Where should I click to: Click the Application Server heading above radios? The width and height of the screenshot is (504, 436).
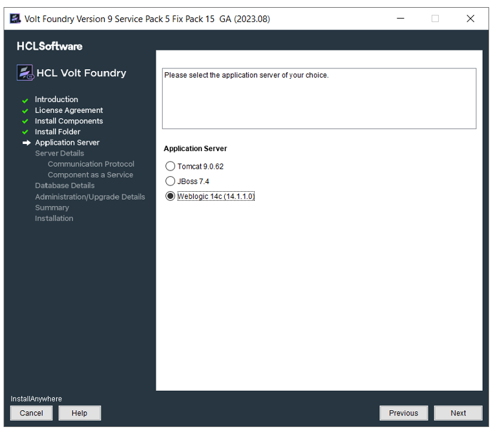(x=195, y=149)
